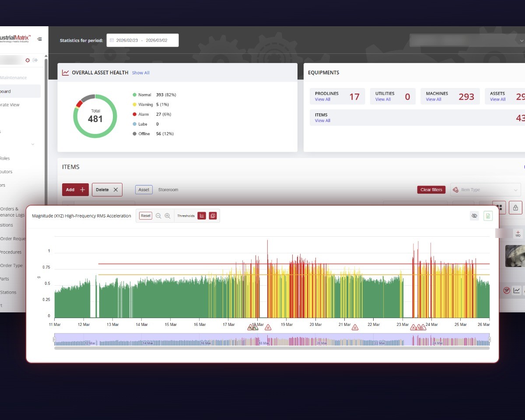Click the donut chart total of 481
The width and height of the screenshot is (525, 420).
tap(95, 116)
